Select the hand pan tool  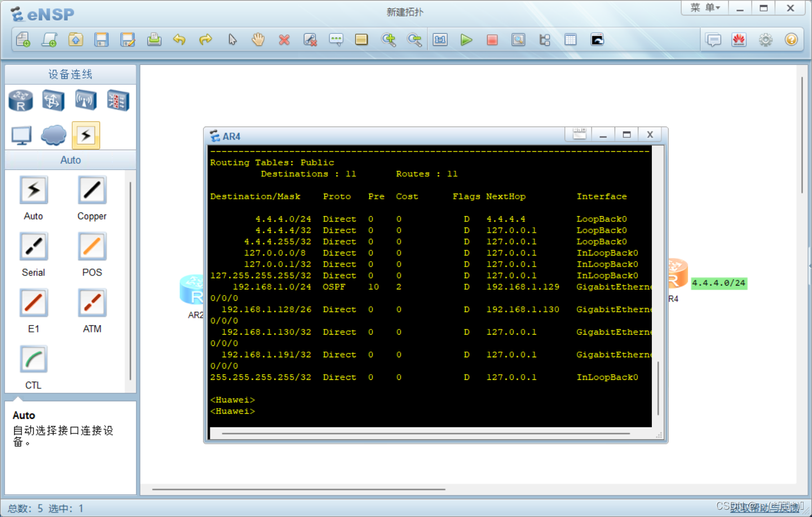[x=258, y=40]
